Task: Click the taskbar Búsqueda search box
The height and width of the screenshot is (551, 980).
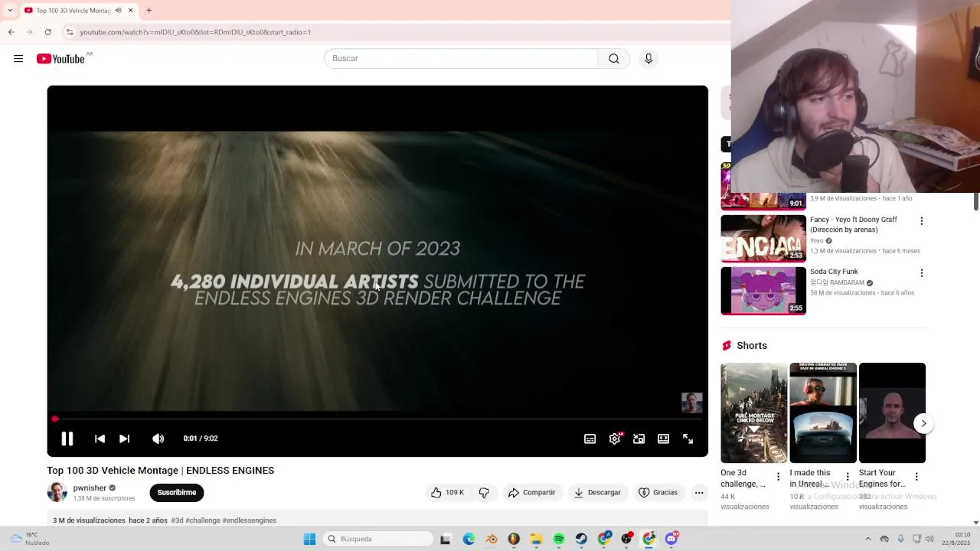Action: pyautogui.click(x=377, y=539)
